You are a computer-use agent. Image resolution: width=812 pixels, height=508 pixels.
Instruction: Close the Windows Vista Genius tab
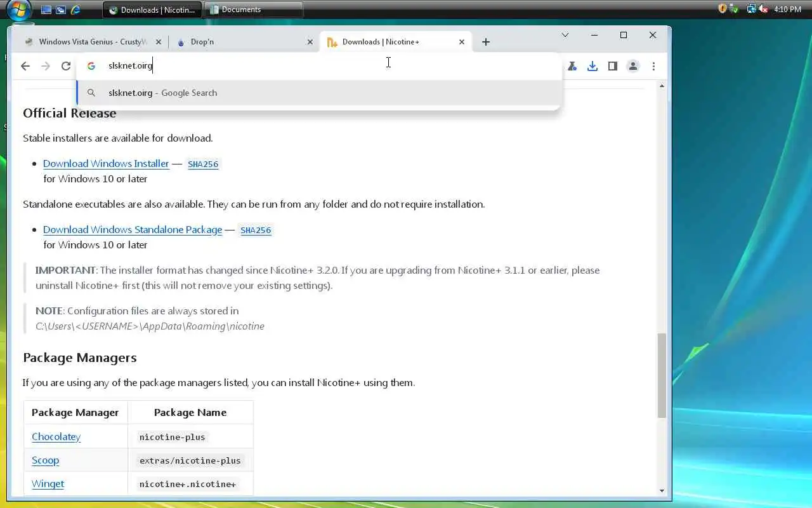(x=159, y=42)
